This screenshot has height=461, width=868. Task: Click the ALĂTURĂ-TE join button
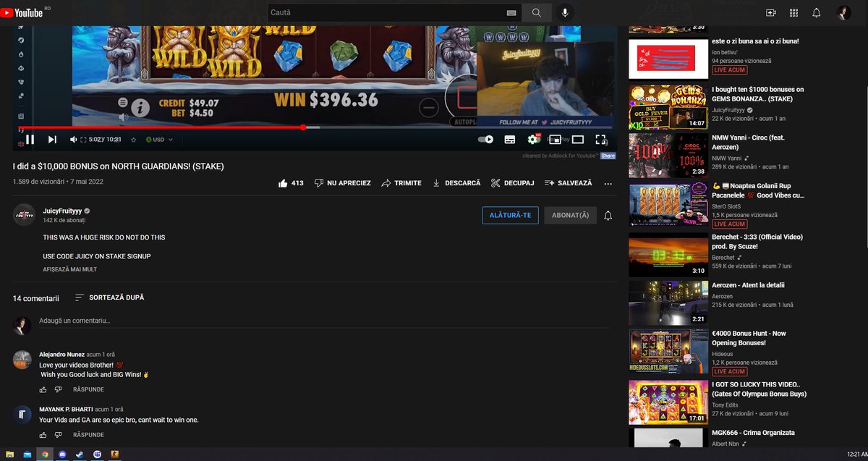click(510, 216)
